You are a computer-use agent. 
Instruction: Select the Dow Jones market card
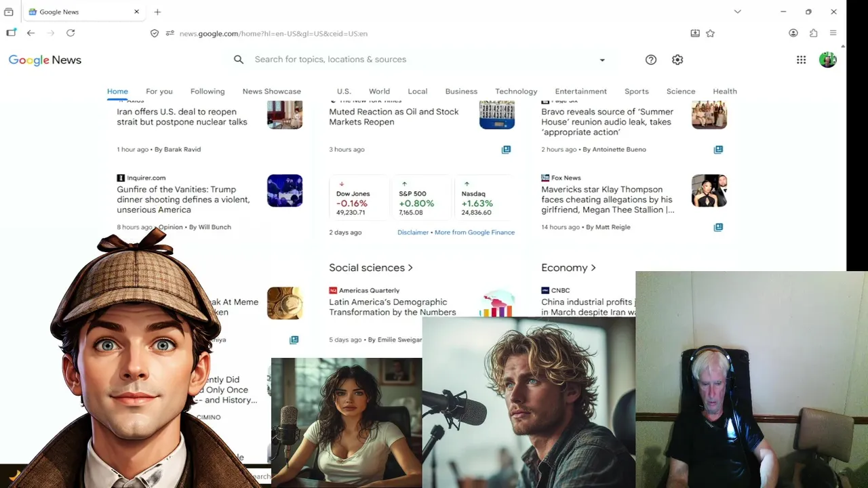[x=359, y=199]
